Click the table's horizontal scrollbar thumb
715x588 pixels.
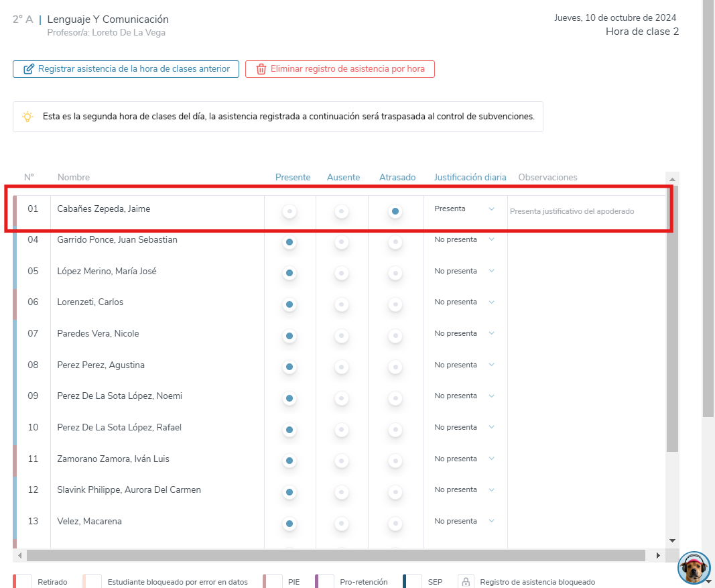click(x=336, y=556)
